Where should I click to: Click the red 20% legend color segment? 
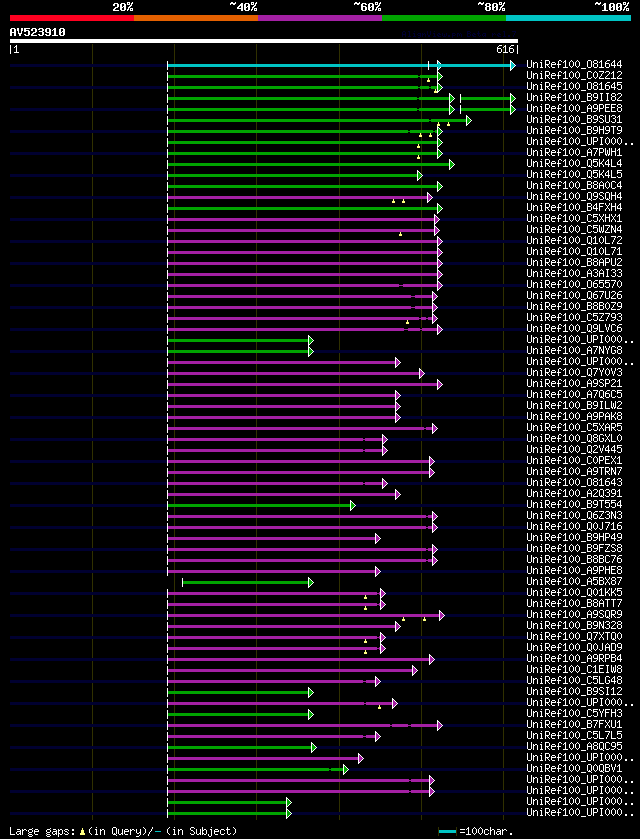[x=72, y=18]
